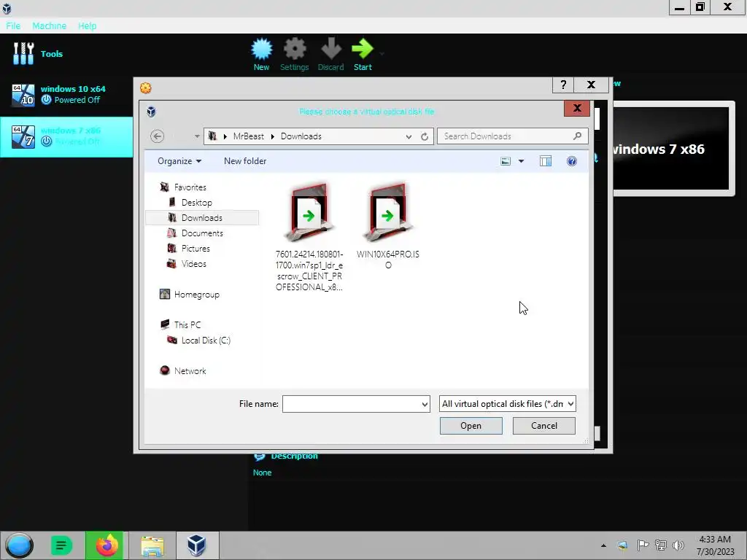Select Network in navigation pane
Viewport: 747px width, 560px height.
pos(190,370)
